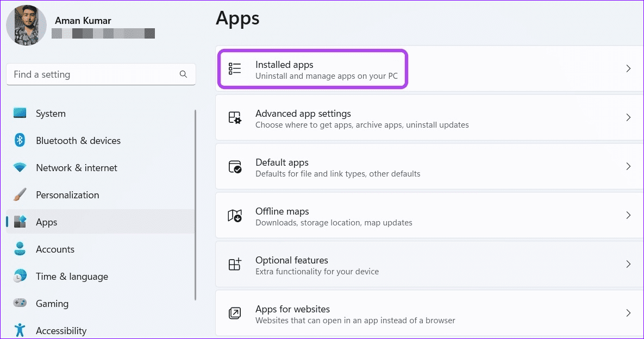Viewport: 644px width, 339px height.
Task: Open Offline maps via its map icon
Action: pyautogui.click(x=235, y=215)
